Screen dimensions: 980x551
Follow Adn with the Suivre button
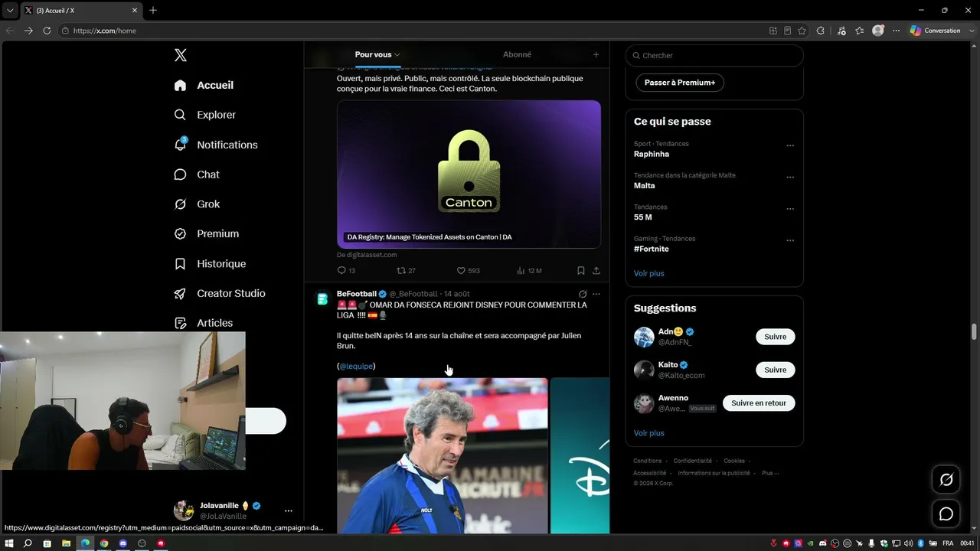coord(776,337)
